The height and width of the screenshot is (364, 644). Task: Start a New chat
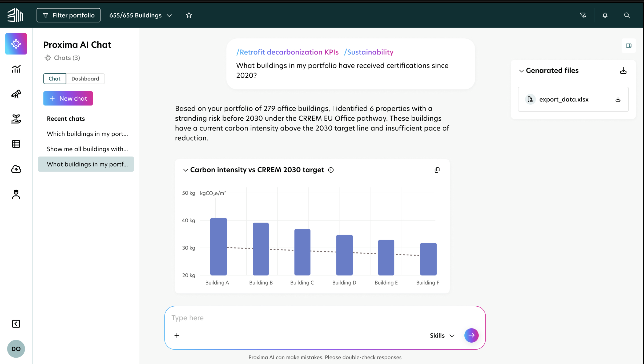click(68, 98)
